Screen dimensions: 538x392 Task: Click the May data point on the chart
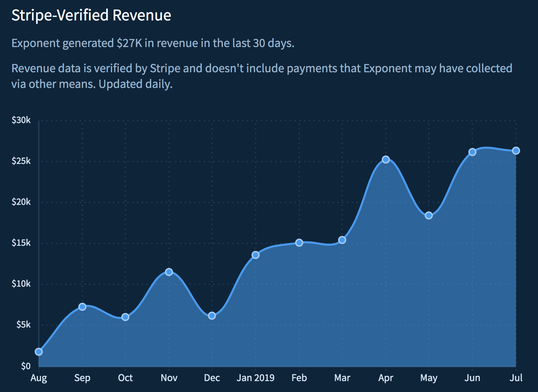[x=429, y=215]
